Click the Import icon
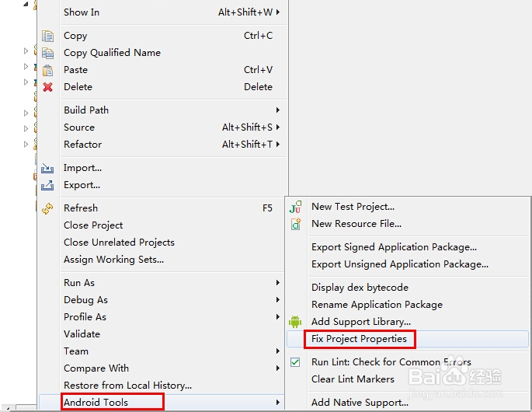532x412 pixels. tap(47, 168)
